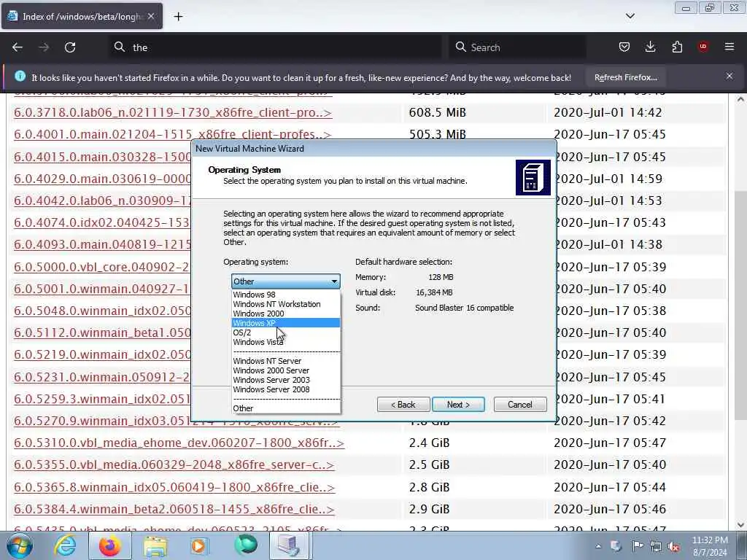Click the wizard computer tower icon
The width and height of the screenshot is (747, 560).
coord(533,178)
